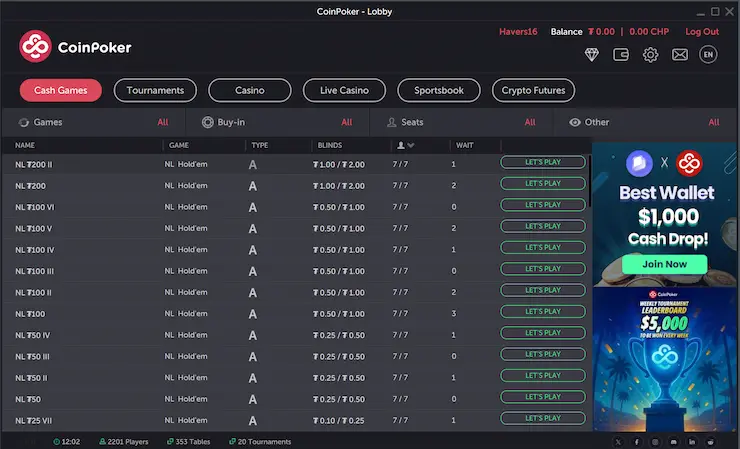740x449 pixels.
Task: Click the Games filter icon
Action: 24,122
